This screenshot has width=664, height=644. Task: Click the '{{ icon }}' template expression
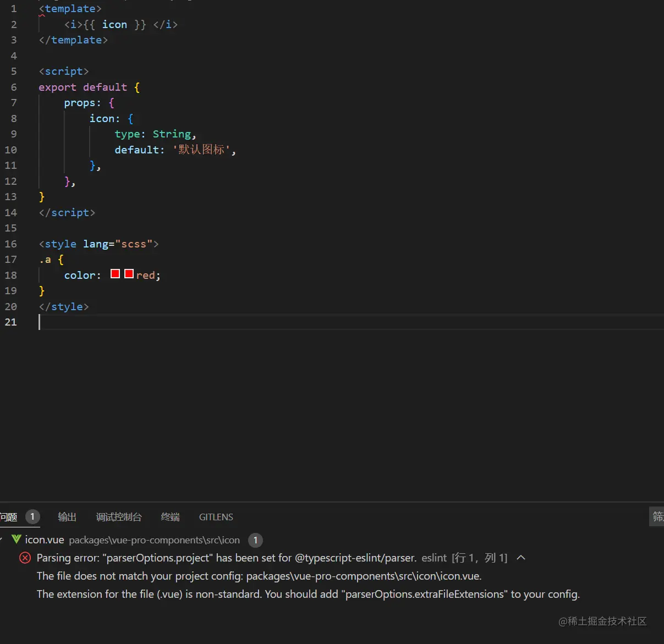(x=115, y=25)
